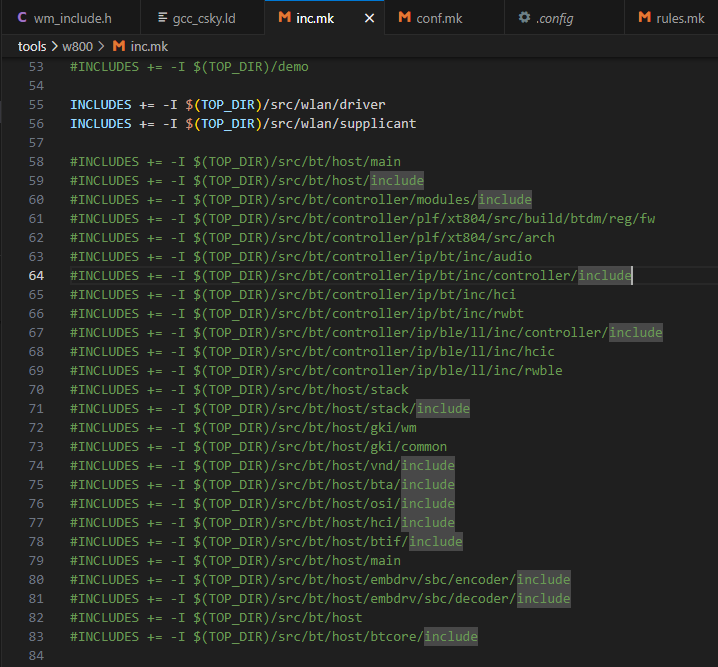Close the inc.mk tab
The width and height of the screenshot is (718, 667).
[x=369, y=18]
